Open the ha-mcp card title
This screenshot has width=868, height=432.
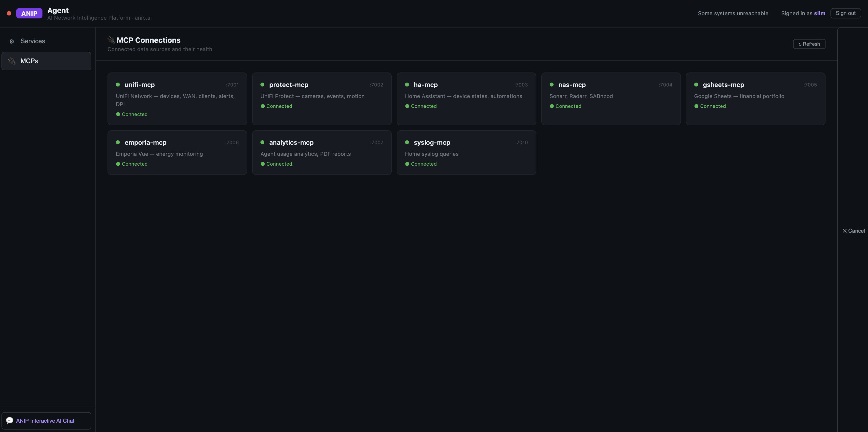(426, 85)
